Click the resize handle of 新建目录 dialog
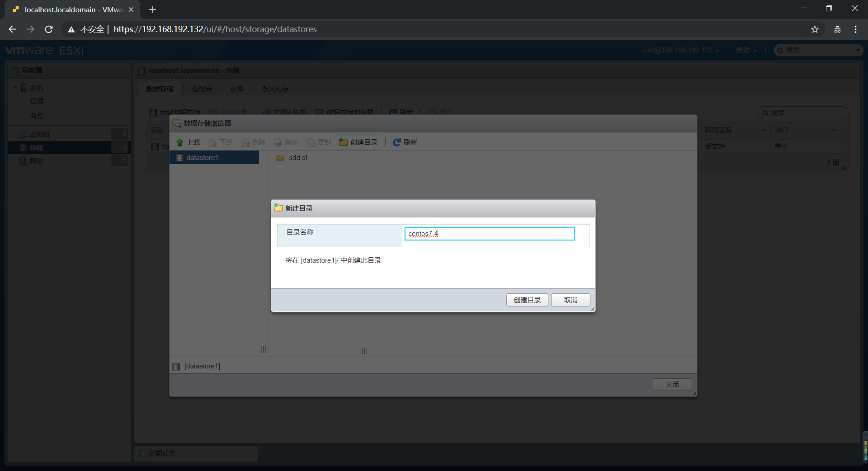868x471 pixels. (592, 309)
